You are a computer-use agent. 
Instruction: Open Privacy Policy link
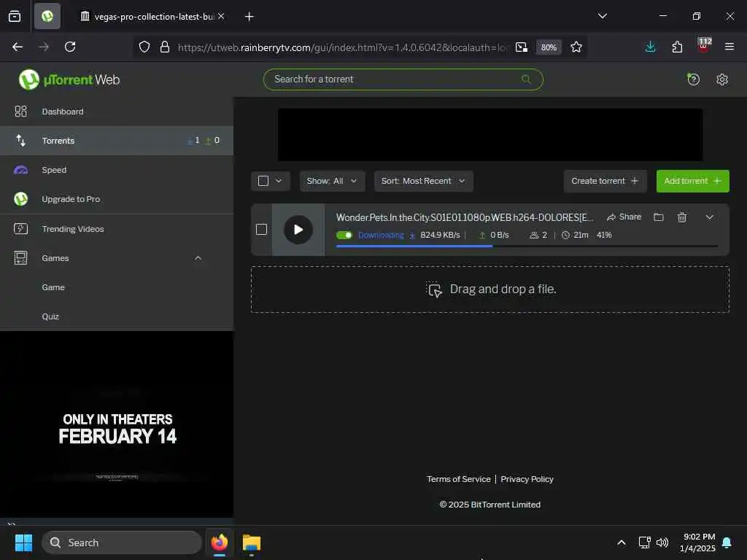[527, 479]
